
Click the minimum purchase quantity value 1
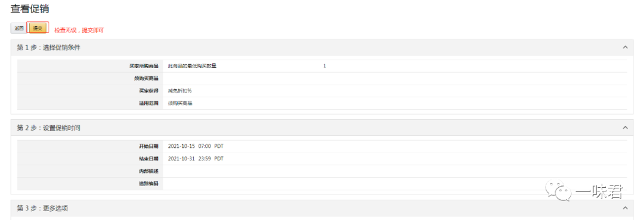click(x=324, y=66)
